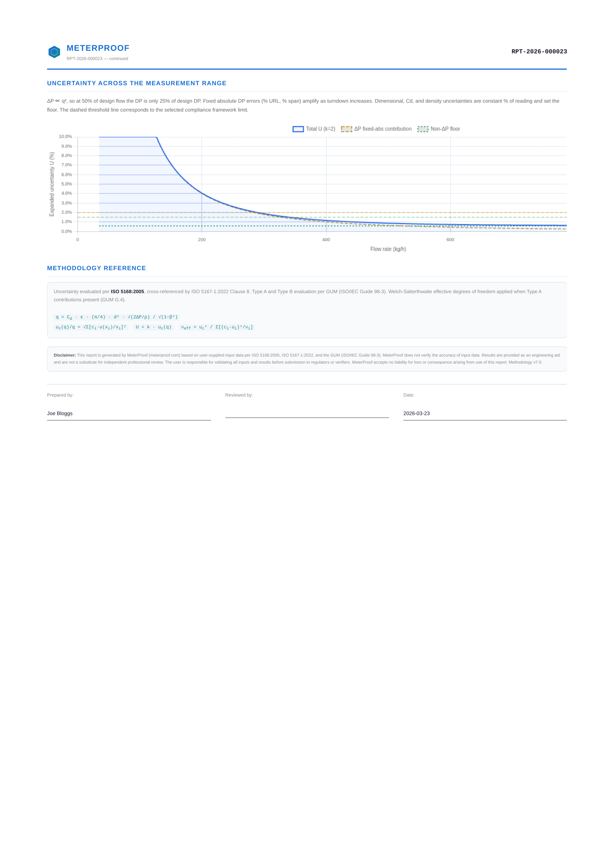Click the 'Reviewed by:' label
This screenshot has width=614, height=868.
tap(239, 395)
